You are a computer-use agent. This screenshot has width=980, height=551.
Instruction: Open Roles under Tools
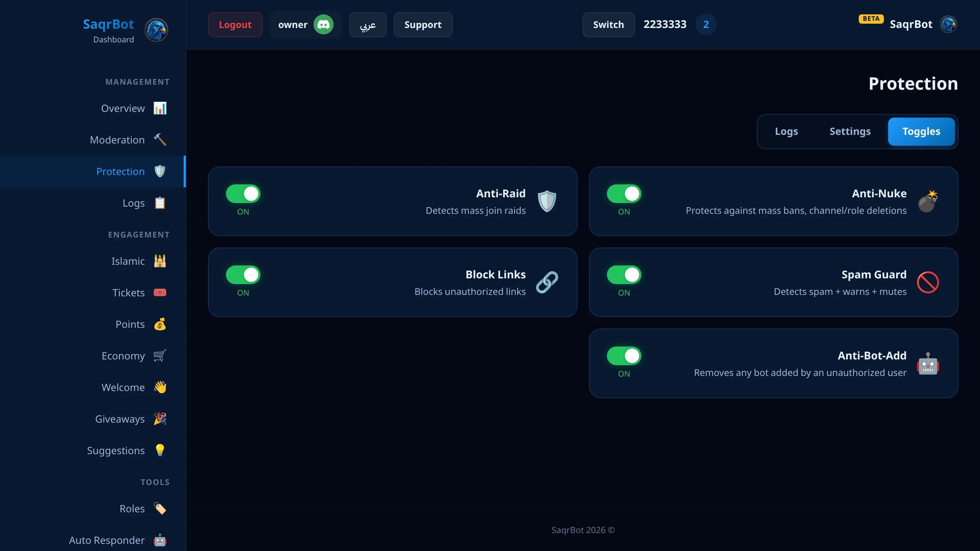pyautogui.click(x=93, y=509)
